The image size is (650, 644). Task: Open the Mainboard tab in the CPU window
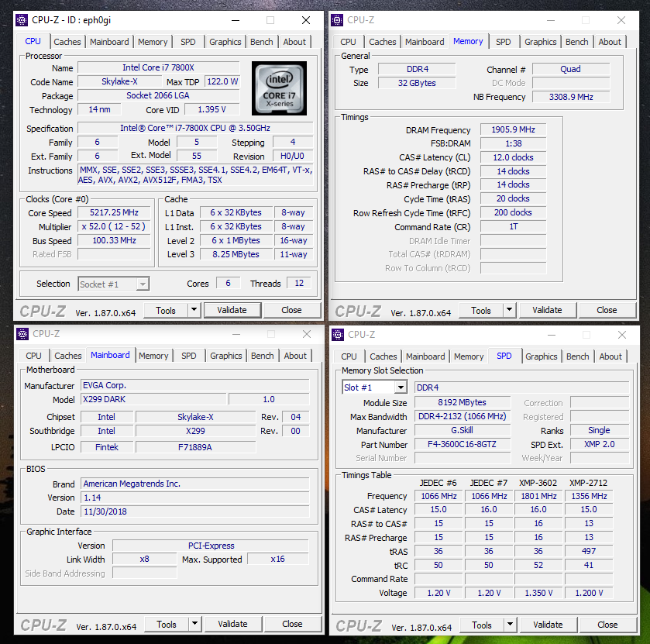(109, 42)
